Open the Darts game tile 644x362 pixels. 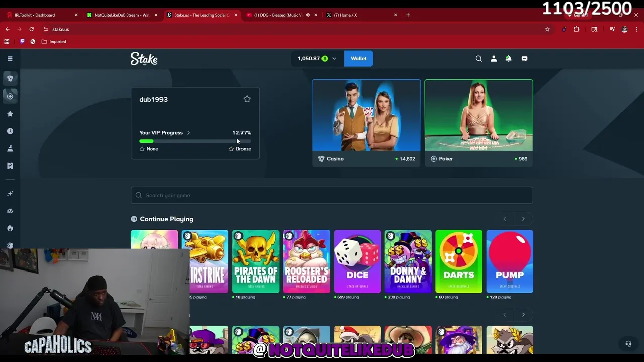(459, 261)
